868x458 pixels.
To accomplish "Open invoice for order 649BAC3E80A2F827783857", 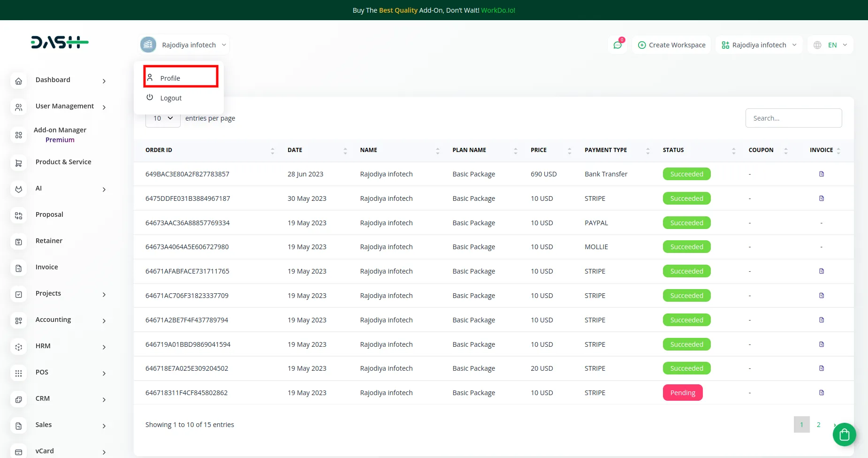I will [821, 174].
